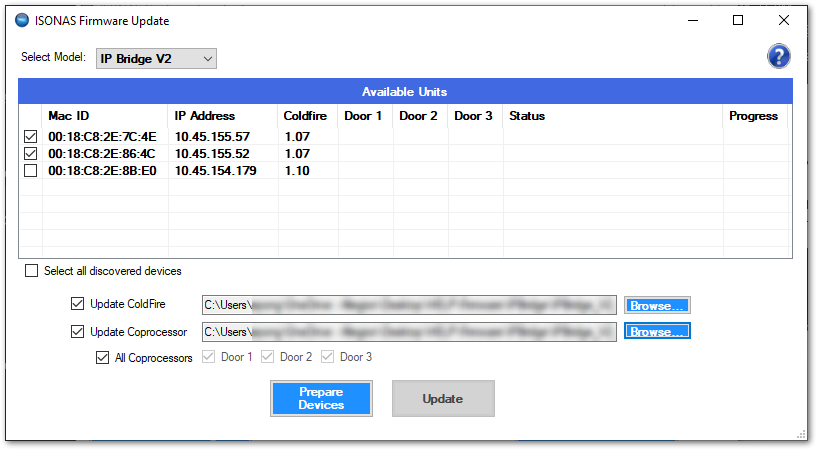Sort by the IP Address column header

tap(223, 116)
